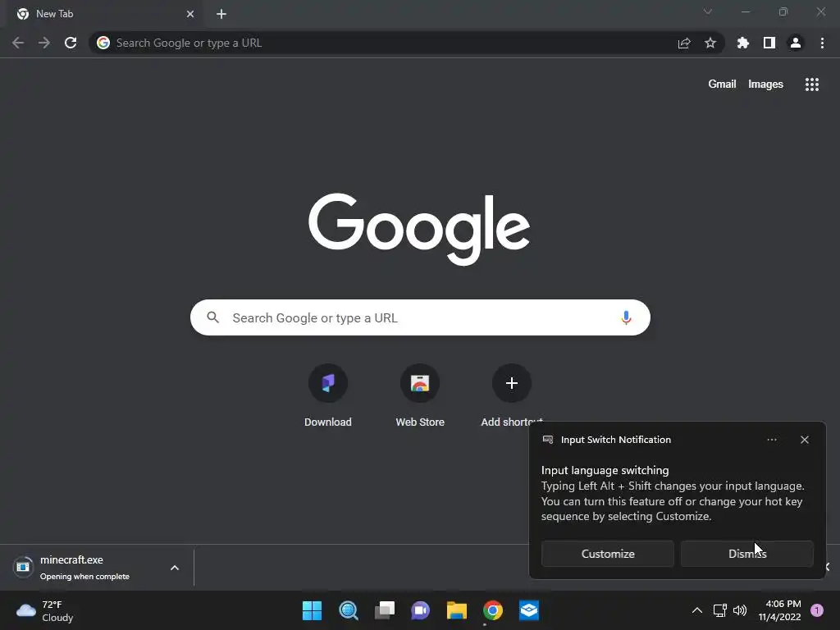This screenshot has height=630, width=840.
Task: Open the Windows Start menu
Action: pos(312,610)
